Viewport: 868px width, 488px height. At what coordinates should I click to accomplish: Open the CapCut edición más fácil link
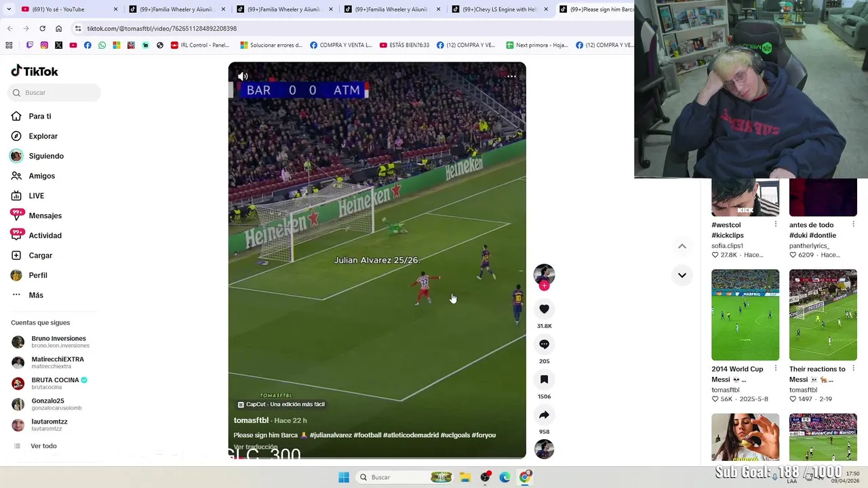tap(281, 405)
